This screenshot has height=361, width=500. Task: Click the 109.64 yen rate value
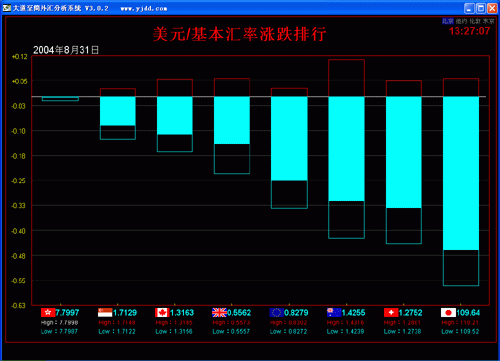coord(468,313)
